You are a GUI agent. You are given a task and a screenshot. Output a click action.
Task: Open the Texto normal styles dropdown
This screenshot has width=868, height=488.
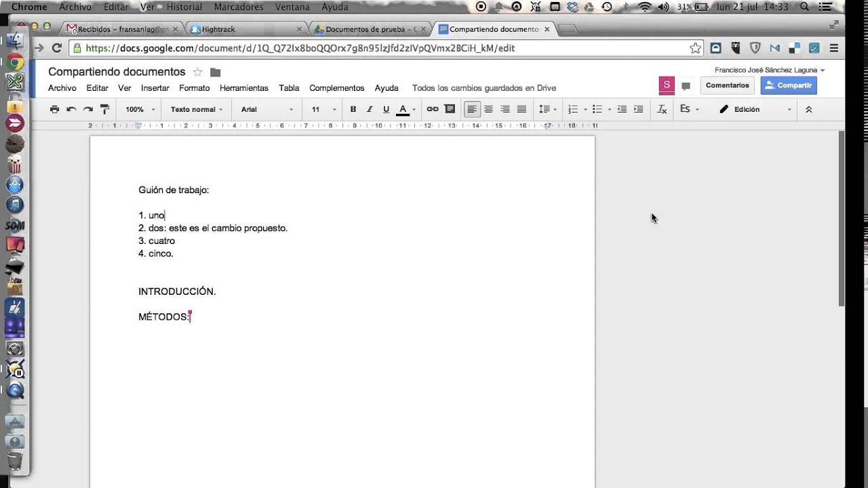click(195, 108)
